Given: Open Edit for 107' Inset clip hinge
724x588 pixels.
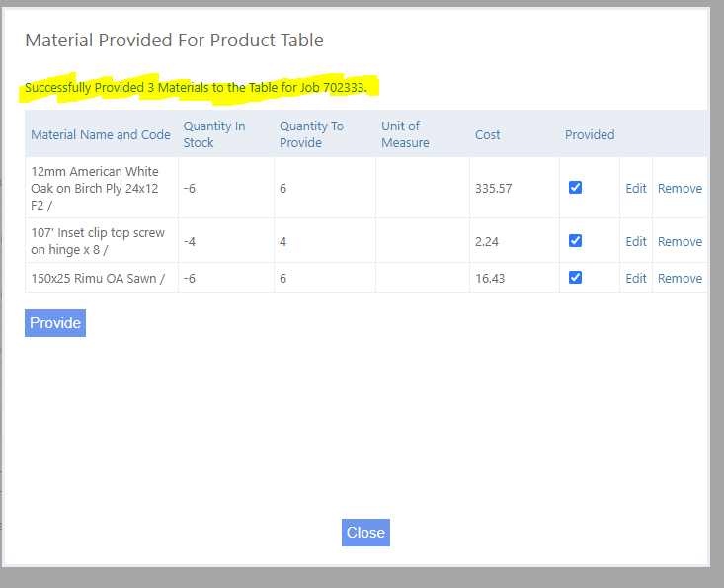Looking at the screenshot, I should [636, 241].
